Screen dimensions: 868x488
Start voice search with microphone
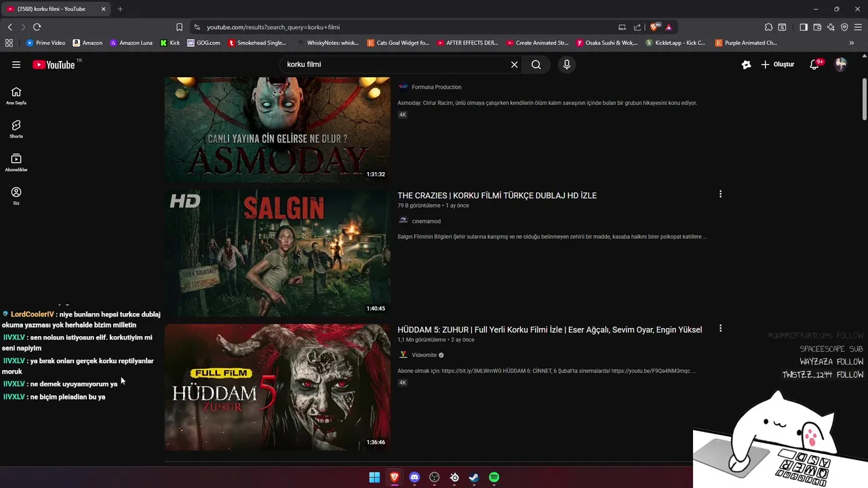click(567, 64)
